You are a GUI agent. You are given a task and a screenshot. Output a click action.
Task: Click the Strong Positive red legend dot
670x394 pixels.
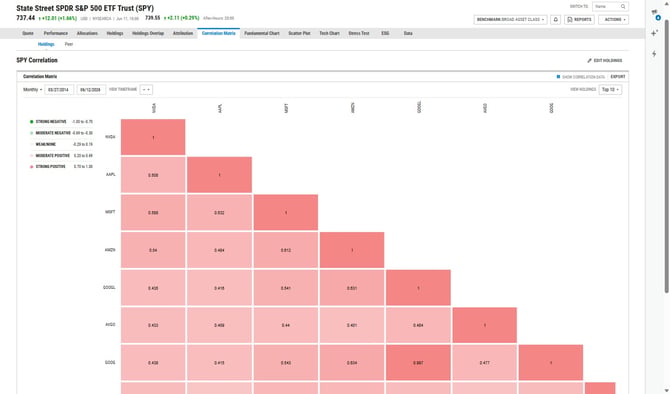pyautogui.click(x=31, y=167)
